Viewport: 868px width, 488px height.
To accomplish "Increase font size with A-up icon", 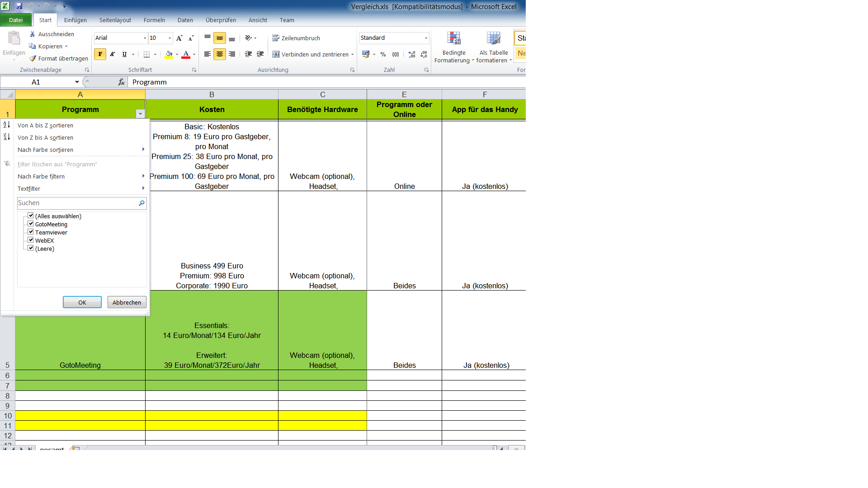I will [x=179, y=38].
